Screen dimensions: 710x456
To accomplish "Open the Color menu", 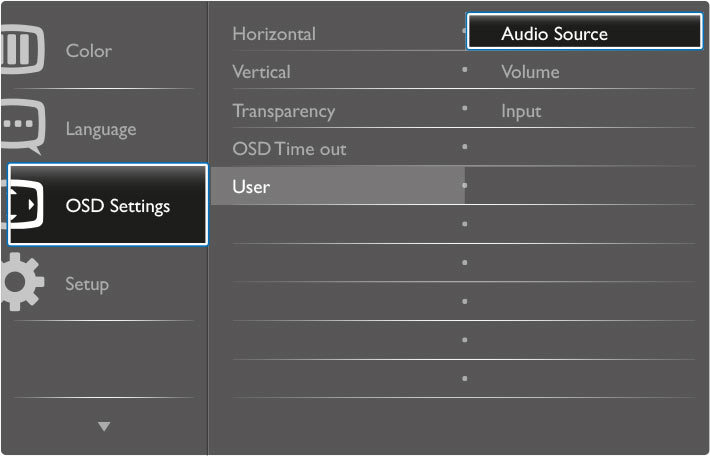I will pyautogui.click(x=89, y=51).
